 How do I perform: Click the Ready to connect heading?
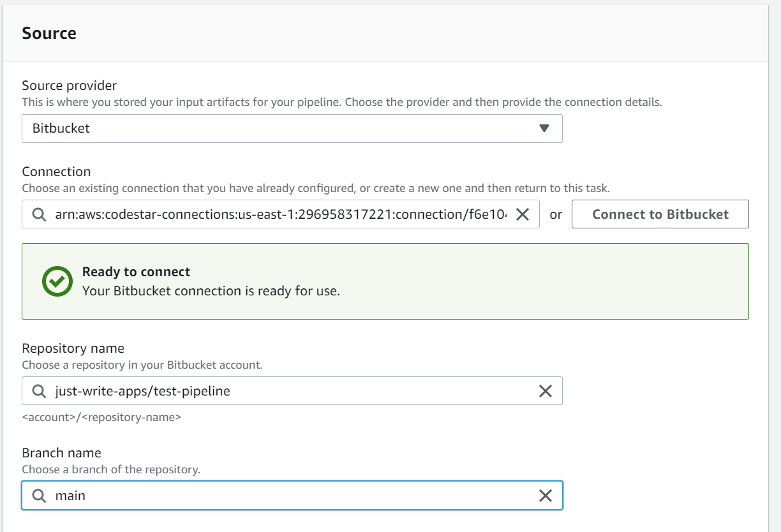coord(136,272)
